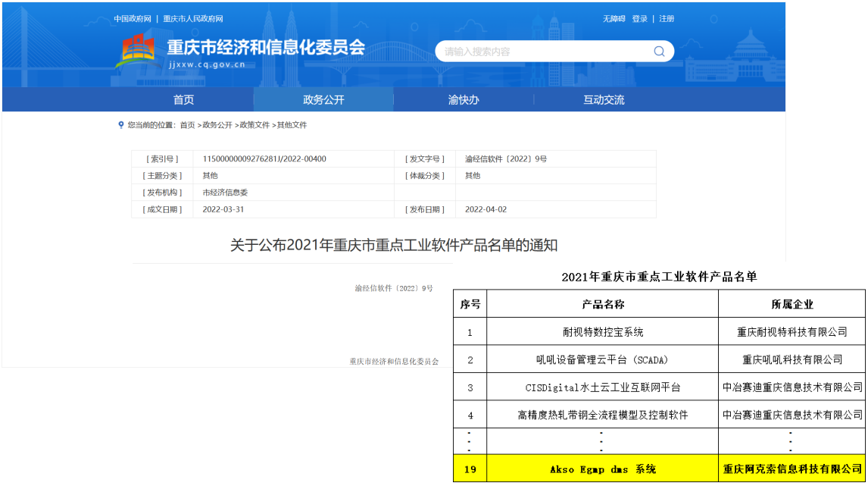Click the jjxxw.cq.gov.cn domain text
868x486 pixels.
(x=207, y=65)
